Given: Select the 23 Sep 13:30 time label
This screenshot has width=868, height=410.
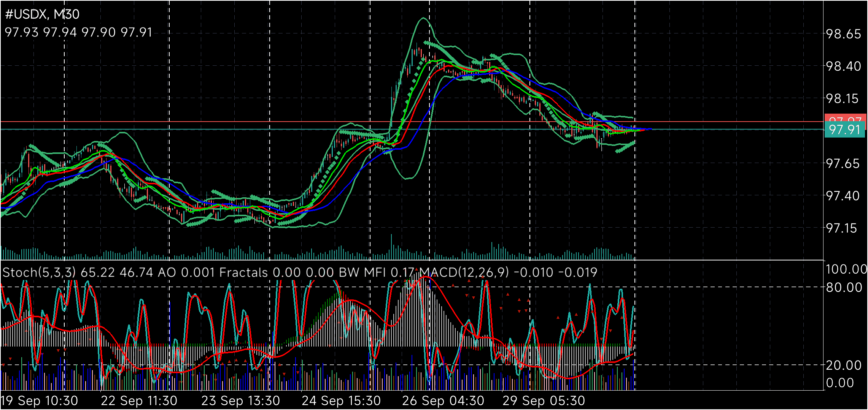Looking at the screenshot, I should 240,401.
